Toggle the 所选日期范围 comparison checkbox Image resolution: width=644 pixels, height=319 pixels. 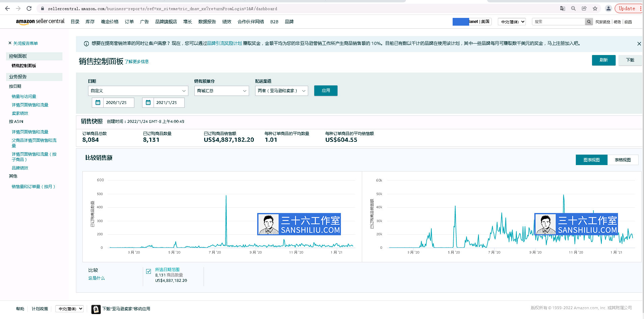click(149, 271)
